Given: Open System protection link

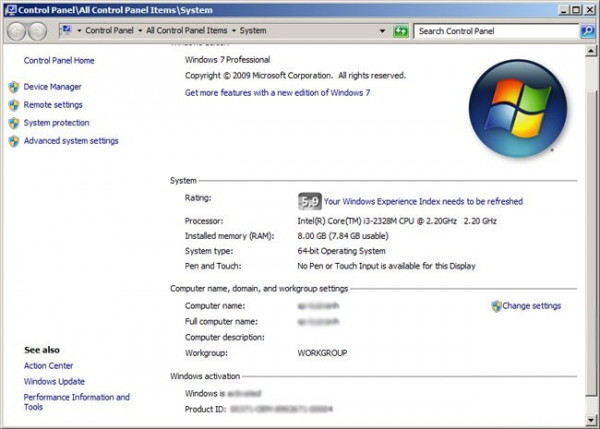Looking at the screenshot, I should (x=56, y=123).
